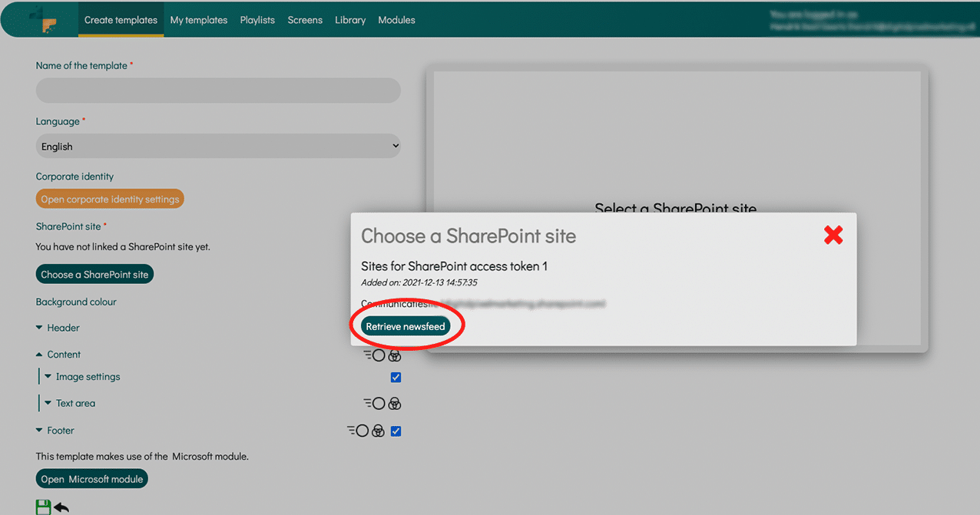The width and height of the screenshot is (980, 515).
Task: Click Footer row animation speed icon
Action: tap(358, 431)
